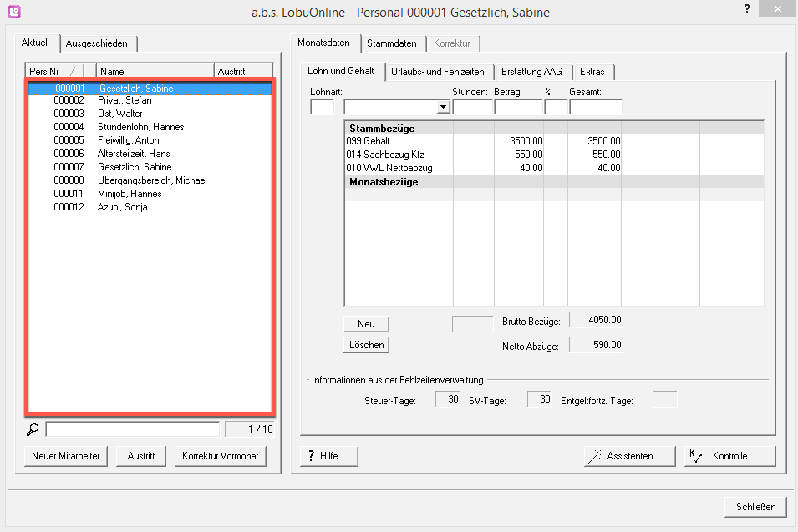Click the Neu button

pyautogui.click(x=367, y=324)
